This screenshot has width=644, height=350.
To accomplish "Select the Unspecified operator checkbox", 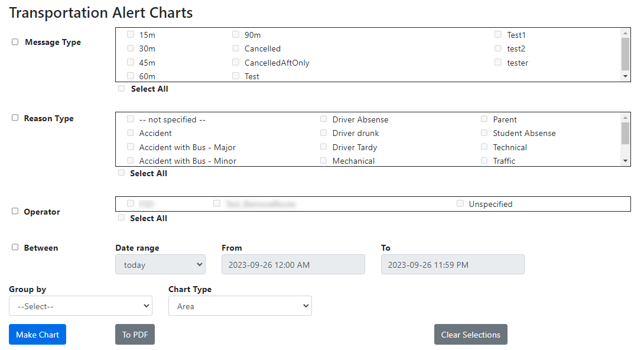I will pyautogui.click(x=460, y=203).
